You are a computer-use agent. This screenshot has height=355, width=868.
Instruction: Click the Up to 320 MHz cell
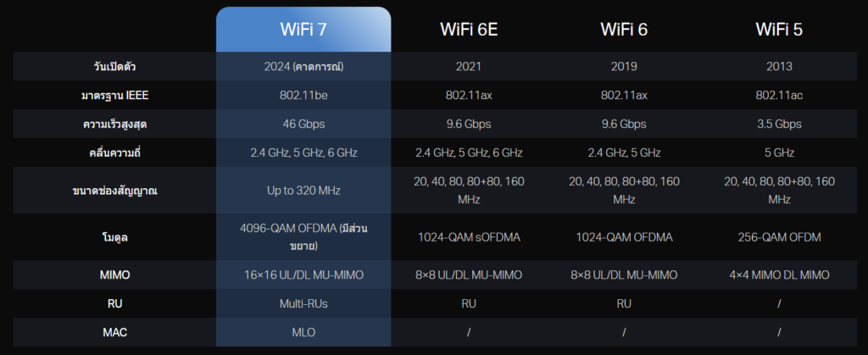point(303,191)
